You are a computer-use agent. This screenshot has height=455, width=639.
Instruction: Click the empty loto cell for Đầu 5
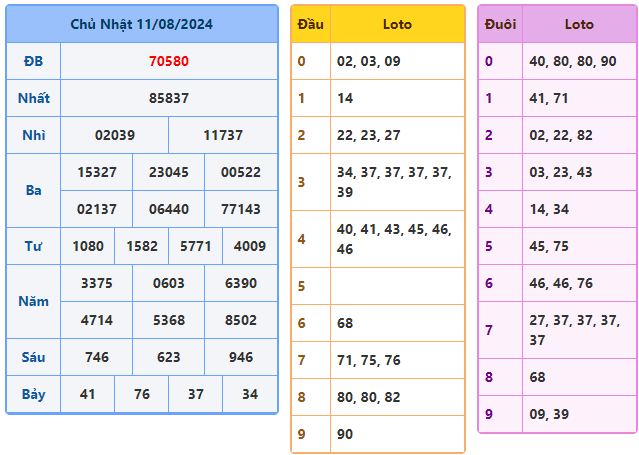pyautogui.click(x=397, y=286)
